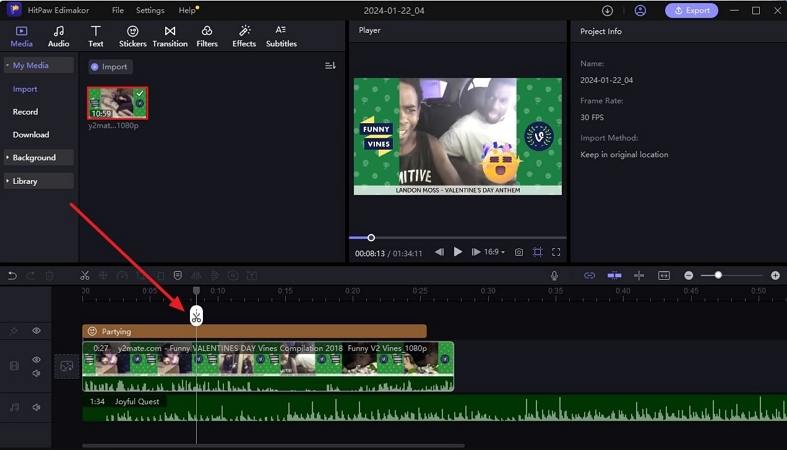The image size is (787, 450).
Task: Open the media sort options icon
Action: pyautogui.click(x=330, y=66)
